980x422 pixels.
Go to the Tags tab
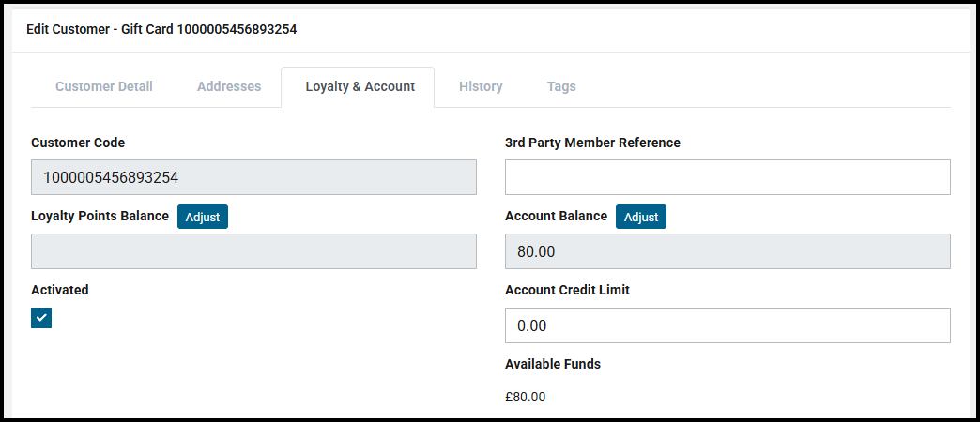pos(561,87)
